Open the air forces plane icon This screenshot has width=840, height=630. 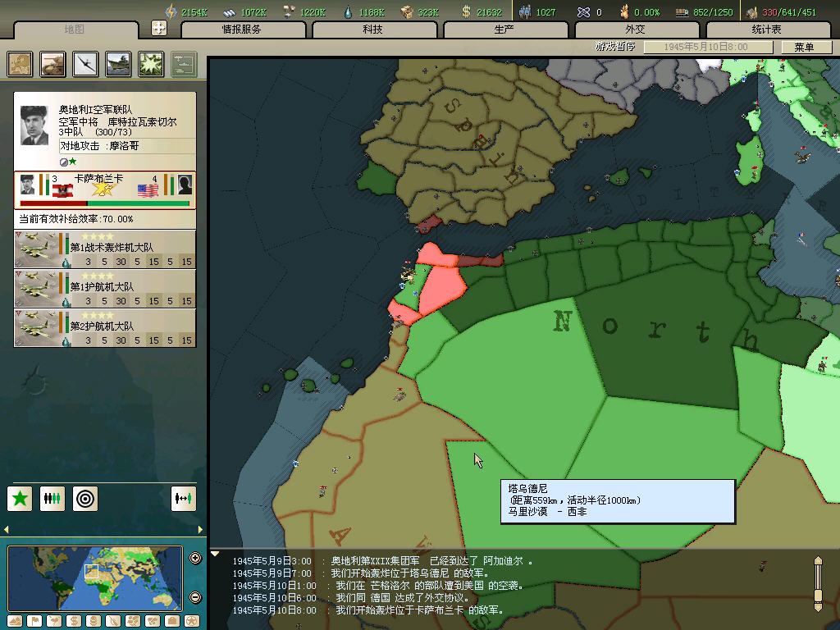tap(85, 64)
